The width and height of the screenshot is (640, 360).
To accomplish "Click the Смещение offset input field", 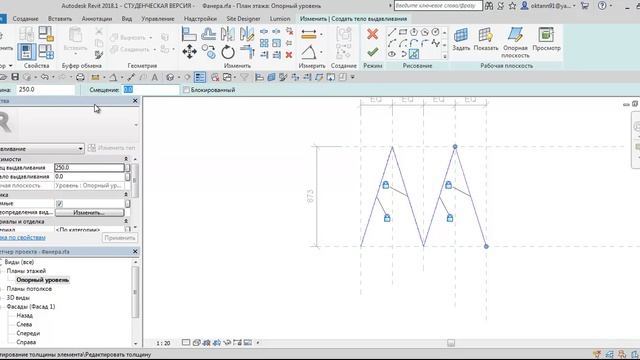I will coord(151,89).
